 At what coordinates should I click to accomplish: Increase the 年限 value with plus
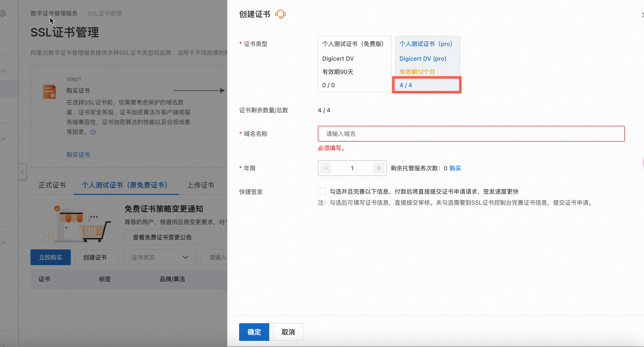pyautogui.click(x=379, y=168)
